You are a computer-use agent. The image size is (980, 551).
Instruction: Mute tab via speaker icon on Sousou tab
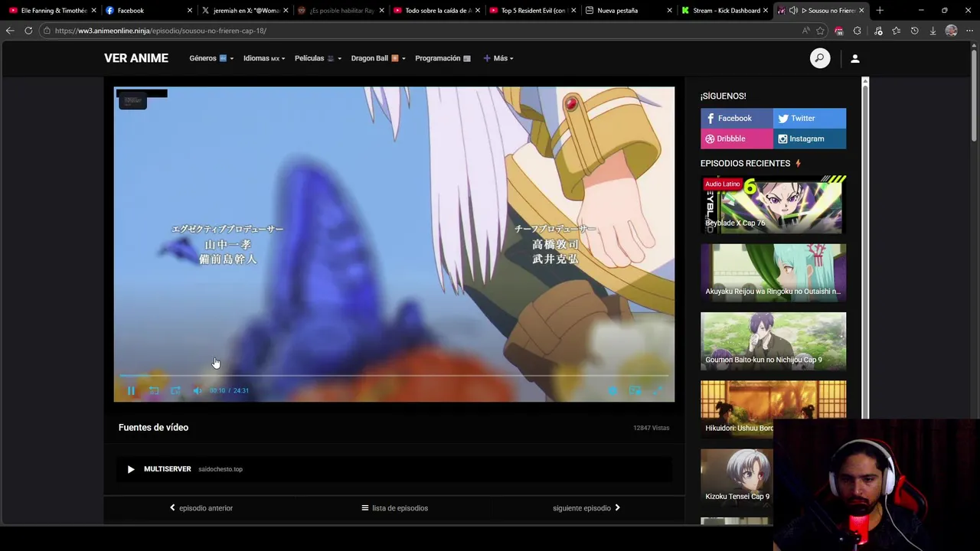coord(793,11)
